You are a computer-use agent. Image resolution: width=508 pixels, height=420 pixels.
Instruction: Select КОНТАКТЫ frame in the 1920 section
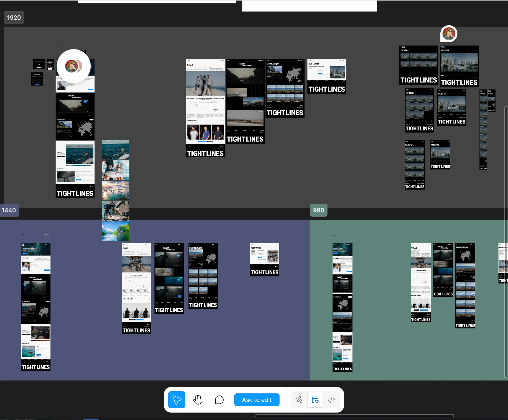click(327, 76)
